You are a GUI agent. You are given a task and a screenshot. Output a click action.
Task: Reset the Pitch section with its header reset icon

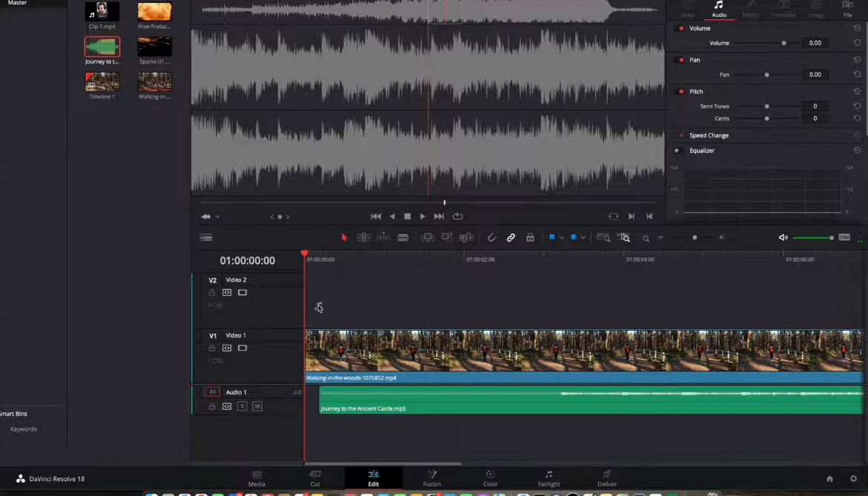(857, 90)
